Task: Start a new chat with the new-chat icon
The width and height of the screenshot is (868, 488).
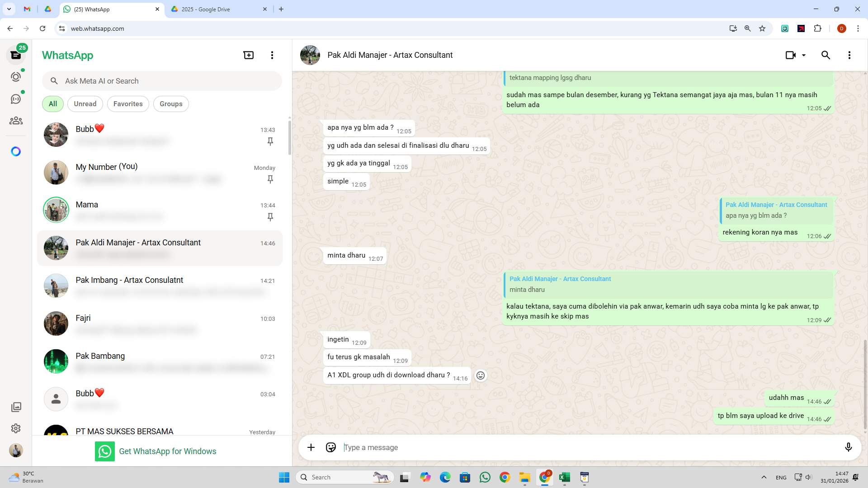Action: (x=248, y=55)
